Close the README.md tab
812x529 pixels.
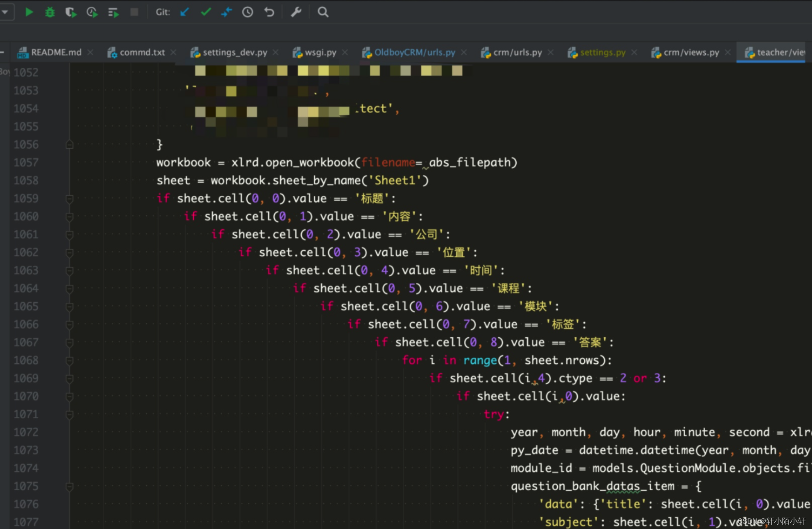[x=90, y=52]
